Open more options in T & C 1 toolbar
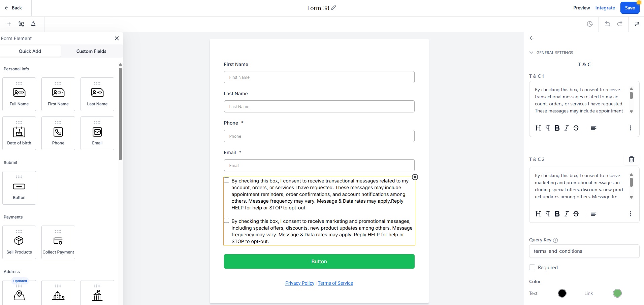This screenshot has height=305, width=644. (x=631, y=128)
